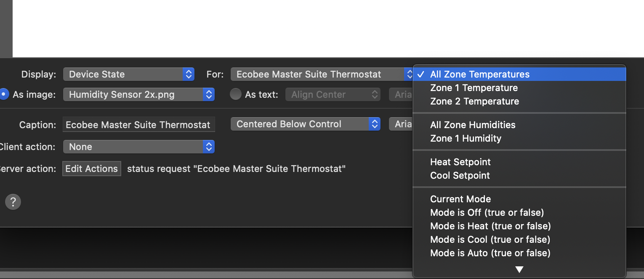Choose Mode is Off menu item

pos(519,212)
